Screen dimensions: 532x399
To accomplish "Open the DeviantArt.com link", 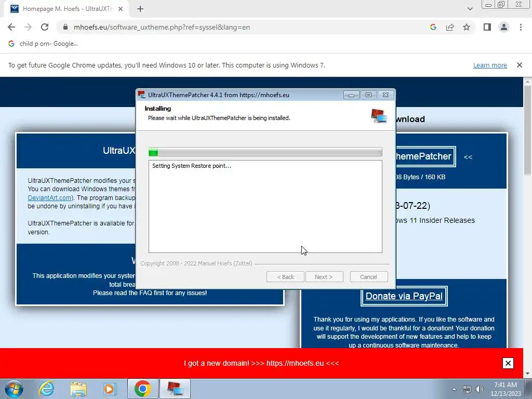I will point(49,197).
